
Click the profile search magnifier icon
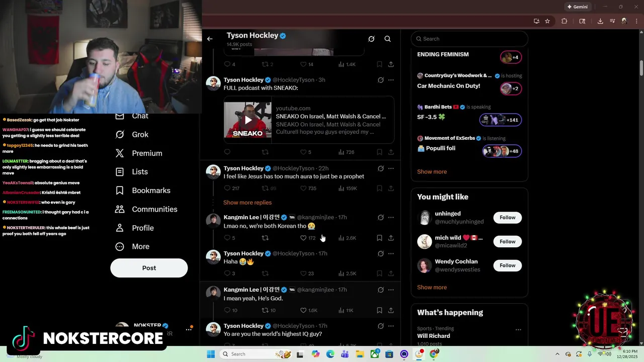[387, 39]
